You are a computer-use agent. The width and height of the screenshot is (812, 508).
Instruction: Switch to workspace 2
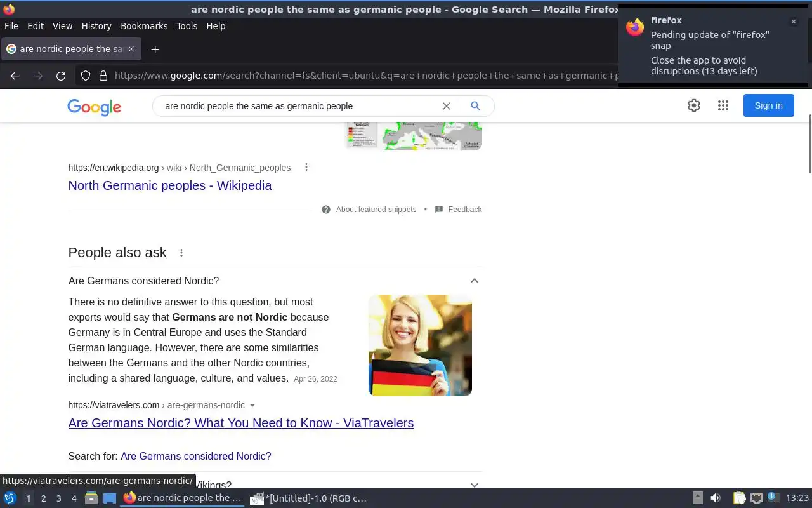click(43, 498)
